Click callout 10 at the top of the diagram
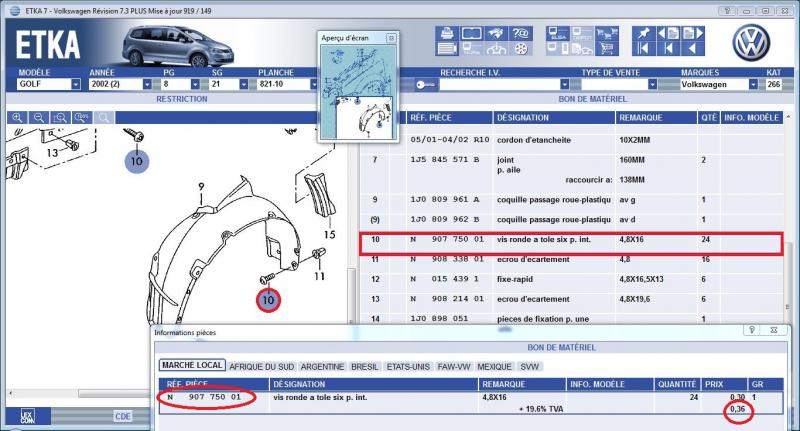This screenshot has height=431, width=800. coord(136,161)
